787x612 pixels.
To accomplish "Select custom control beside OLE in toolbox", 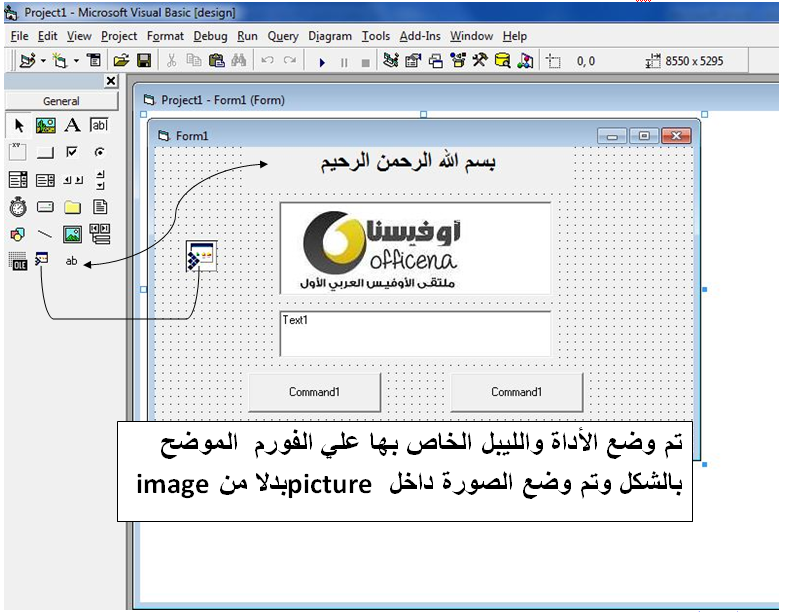I will tap(42, 259).
